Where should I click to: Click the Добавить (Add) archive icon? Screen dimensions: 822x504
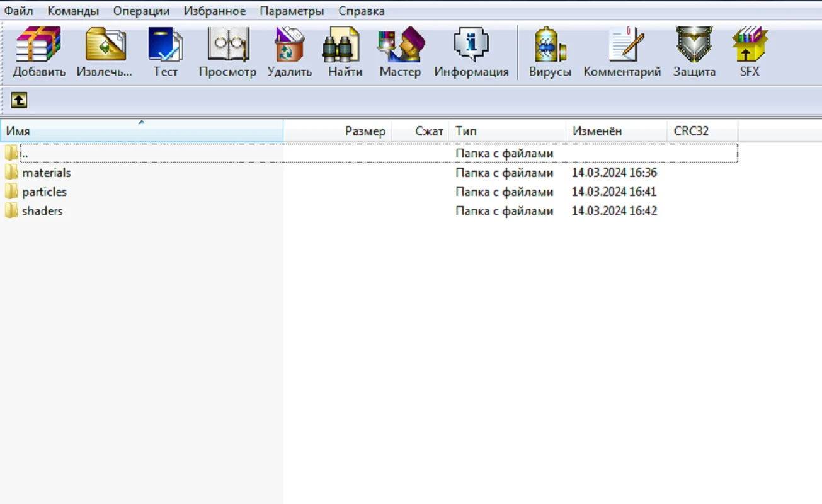pos(39,44)
